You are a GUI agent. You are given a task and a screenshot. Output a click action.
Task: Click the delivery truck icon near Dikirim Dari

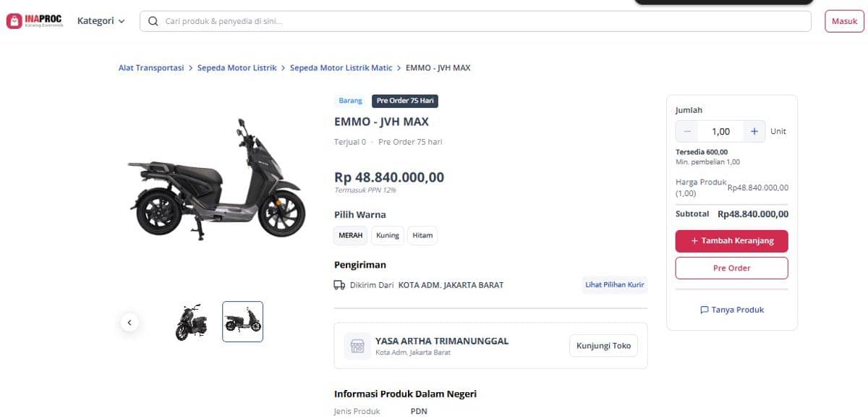tap(339, 284)
